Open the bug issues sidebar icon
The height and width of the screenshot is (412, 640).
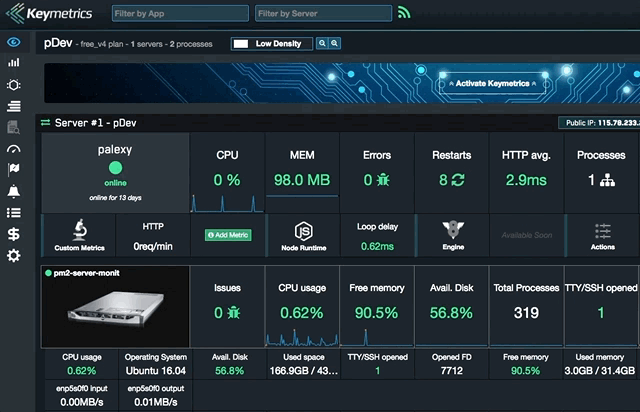(13, 85)
